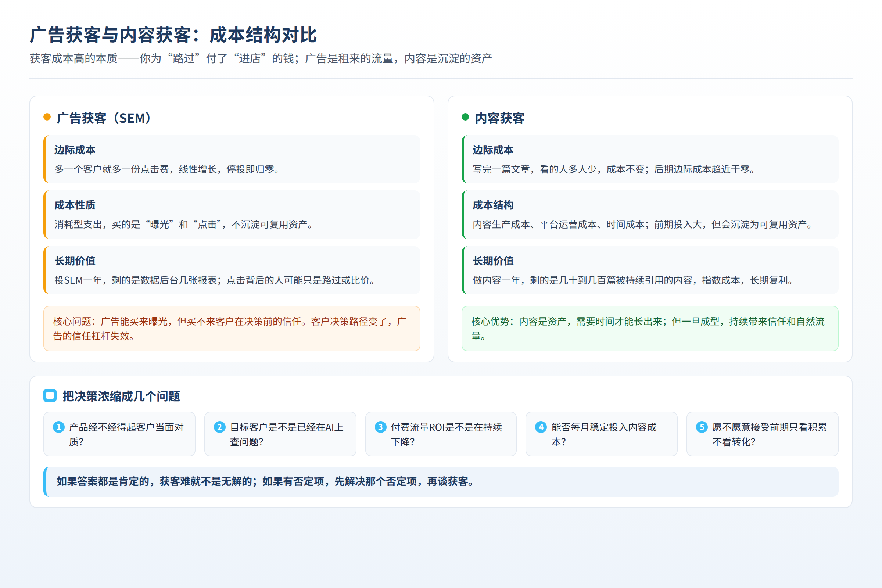882x588 pixels.
Task: Click 边际成本 in the 内容获客 column
Action: (493, 150)
